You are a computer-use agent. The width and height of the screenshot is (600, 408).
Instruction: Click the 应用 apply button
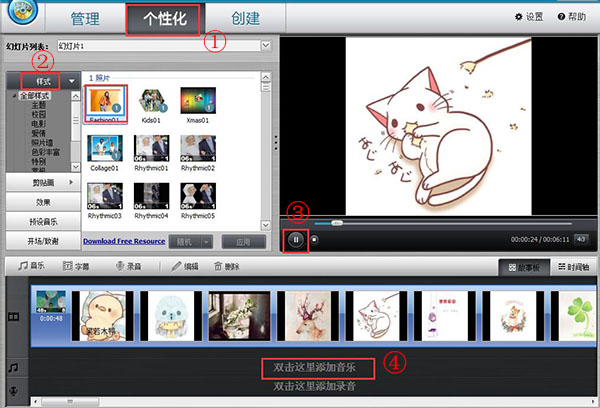click(x=243, y=242)
